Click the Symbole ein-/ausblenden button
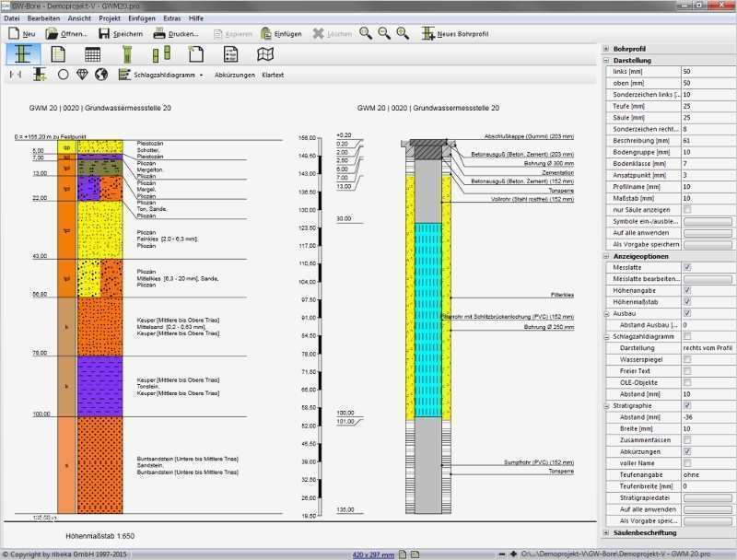 [708, 221]
